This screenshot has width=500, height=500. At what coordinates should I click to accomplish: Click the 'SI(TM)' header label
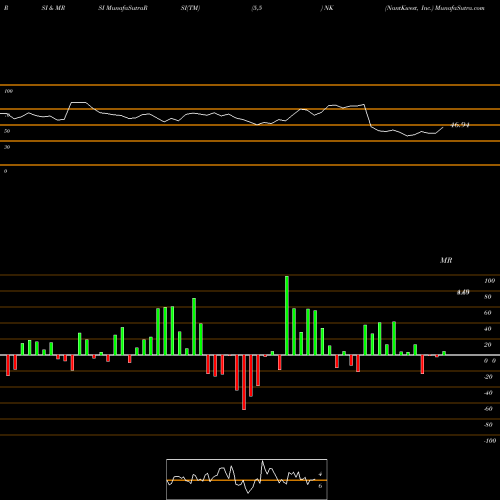pos(190,8)
